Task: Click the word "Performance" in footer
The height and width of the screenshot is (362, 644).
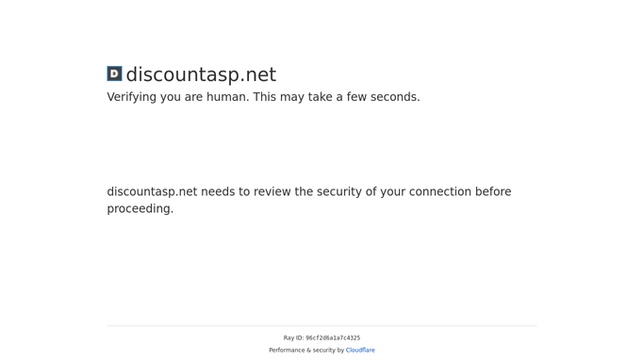Action: [x=287, y=350]
